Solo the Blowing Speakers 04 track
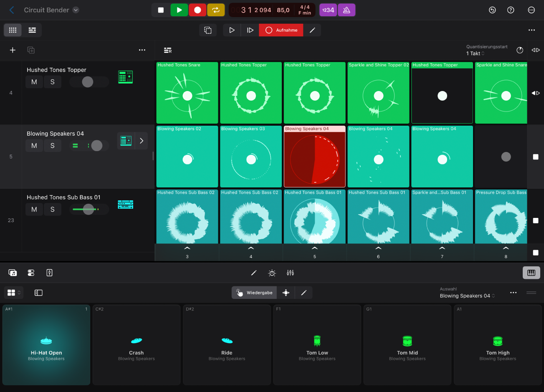The image size is (544, 392). pyautogui.click(x=53, y=146)
